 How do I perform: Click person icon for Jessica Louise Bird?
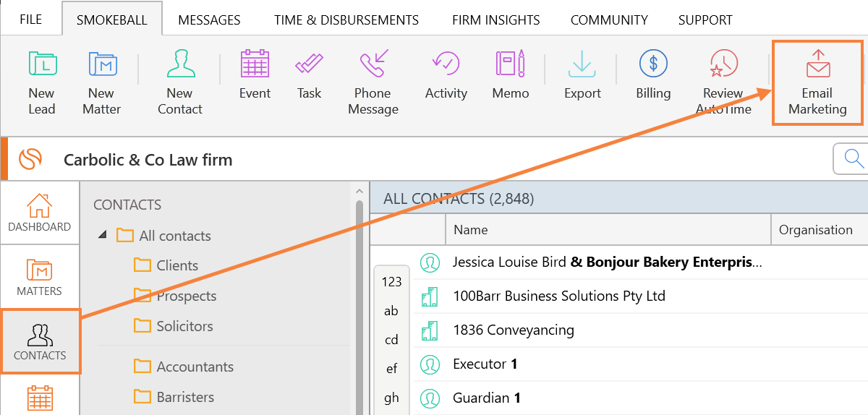pyautogui.click(x=430, y=262)
